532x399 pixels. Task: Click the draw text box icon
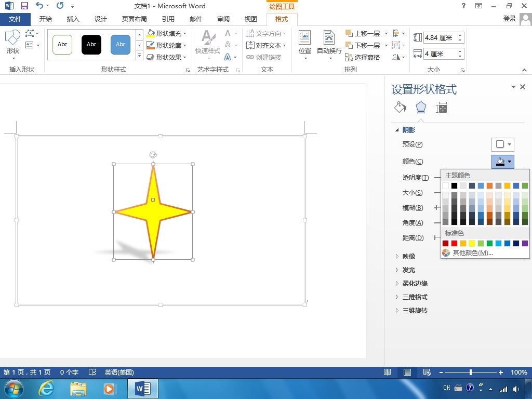32,45
